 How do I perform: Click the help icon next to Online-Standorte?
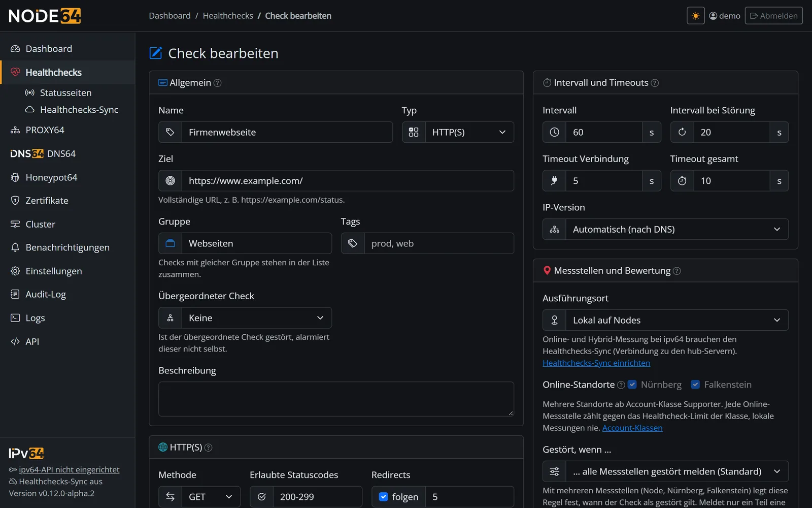[621, 385]
